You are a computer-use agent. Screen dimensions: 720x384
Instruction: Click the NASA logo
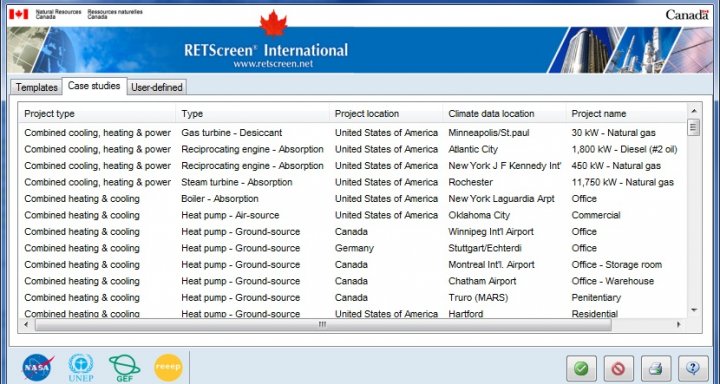pyautogui.click(x=38, y=368)
